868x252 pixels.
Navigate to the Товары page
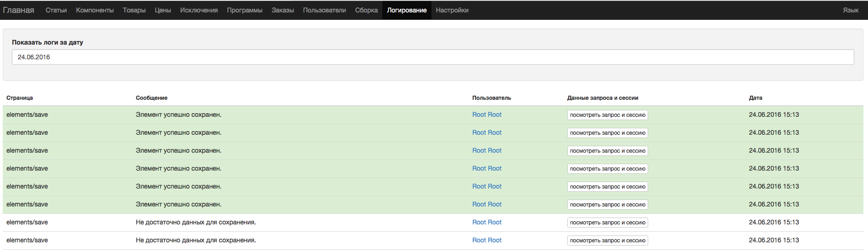click(x=134, y=10)
